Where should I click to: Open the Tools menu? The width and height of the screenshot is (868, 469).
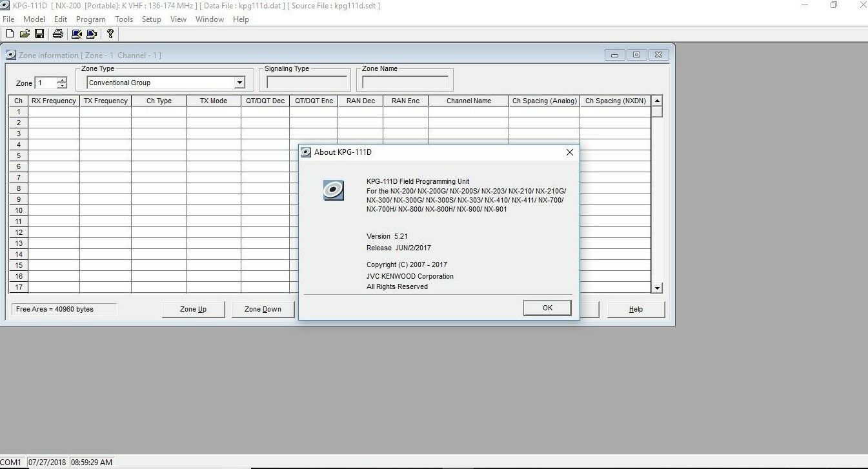tap(124, 19)
